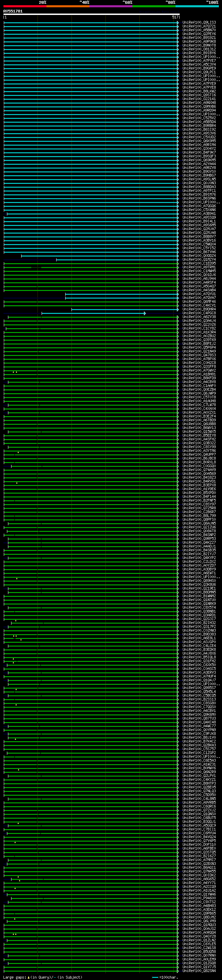Viewport: 222px width, 980px height.
Task: Click the short cyan bar for UniRef100_C4PGC8
Action: [x=94, y=313]
